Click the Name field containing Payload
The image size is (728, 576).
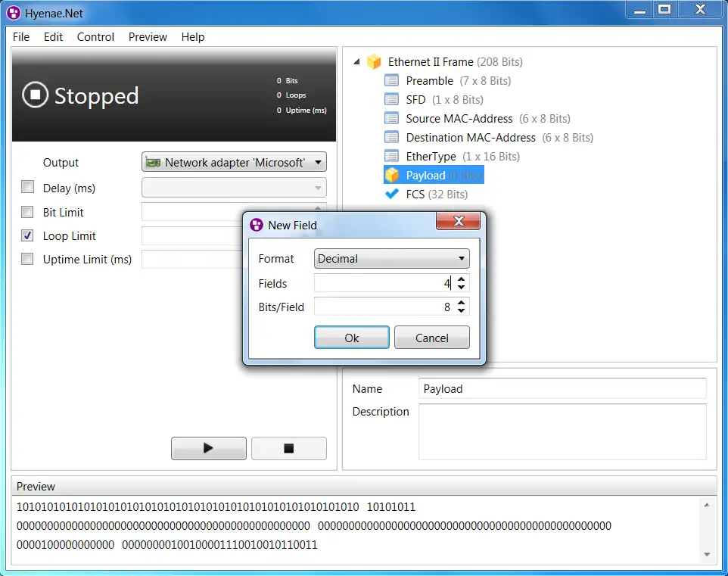(x=562, y=388)
